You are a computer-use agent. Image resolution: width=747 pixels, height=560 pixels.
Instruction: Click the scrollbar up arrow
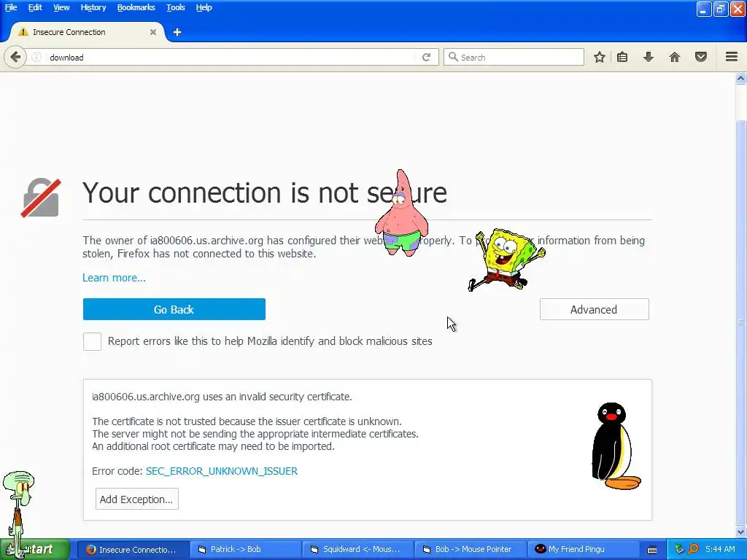(741, 79)
